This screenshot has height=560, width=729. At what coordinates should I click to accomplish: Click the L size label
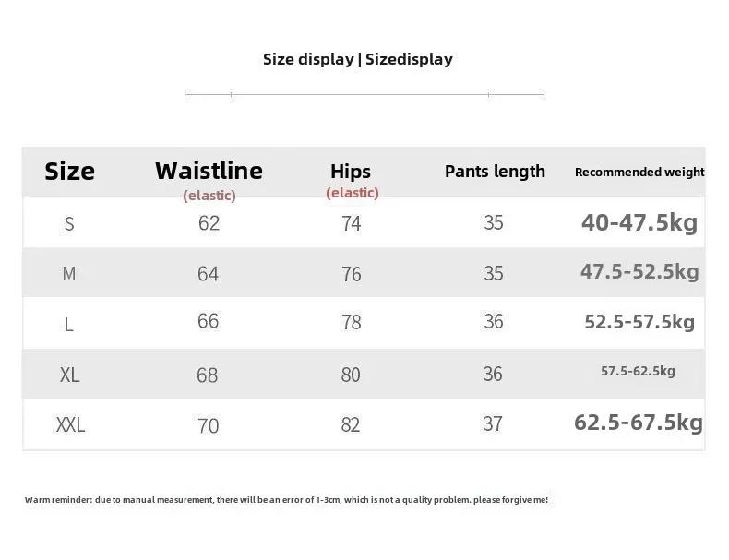(x=69, y=325)
